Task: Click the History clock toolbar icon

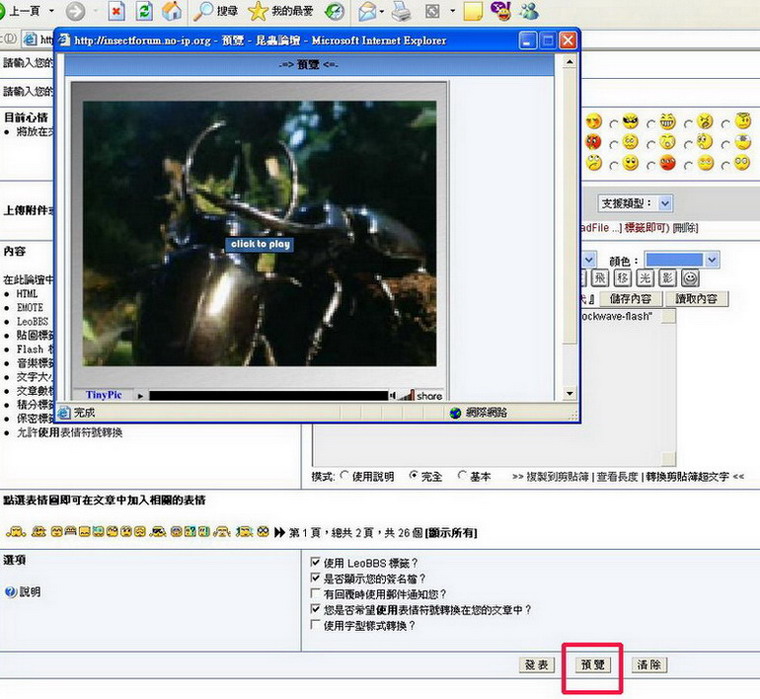Action: (335, 12)
